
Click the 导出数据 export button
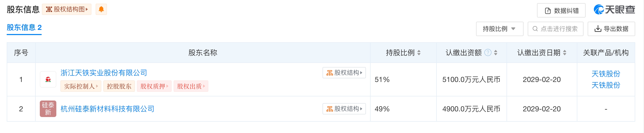click(x=611, y=29)
